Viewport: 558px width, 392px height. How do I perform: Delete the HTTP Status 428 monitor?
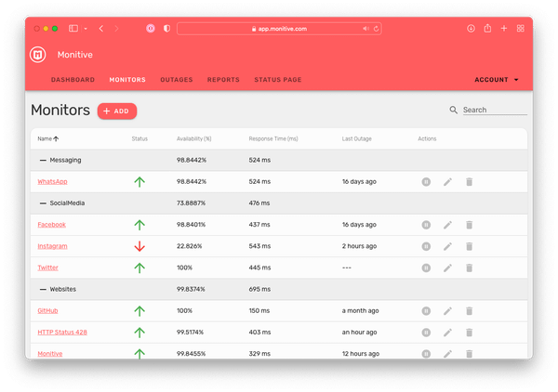click(469, 333)
